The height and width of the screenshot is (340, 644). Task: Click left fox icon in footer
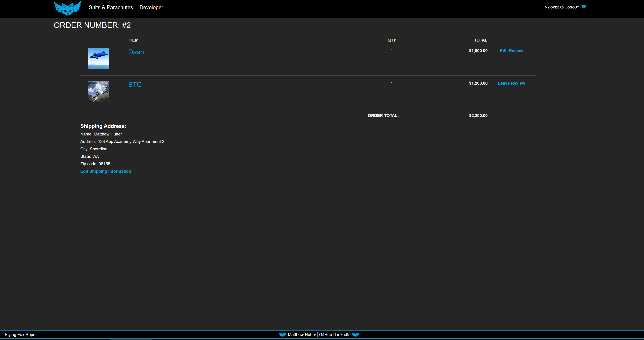[x=282, y=334]
